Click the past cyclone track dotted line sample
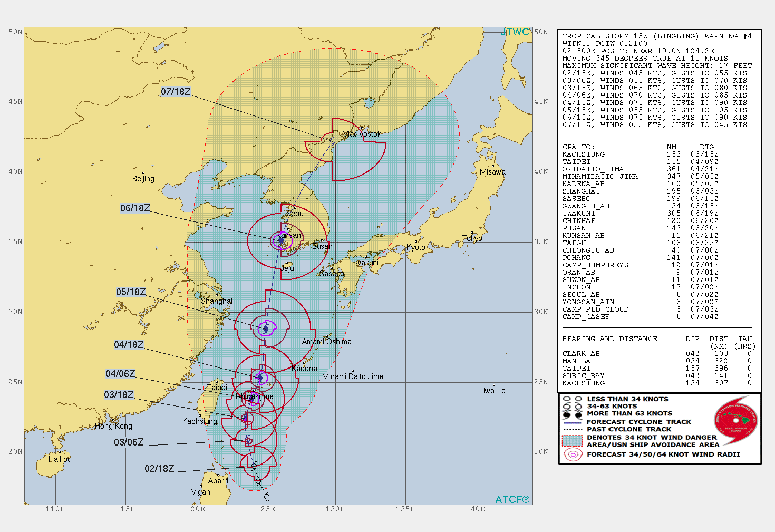Screen dimensions: 775x532 (x=572, y=429)
